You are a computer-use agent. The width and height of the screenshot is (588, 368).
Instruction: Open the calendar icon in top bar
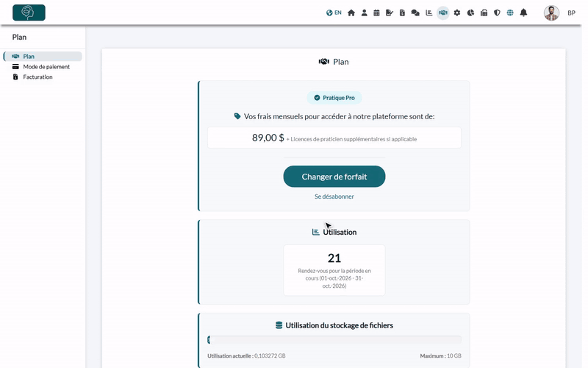point(376,13)
